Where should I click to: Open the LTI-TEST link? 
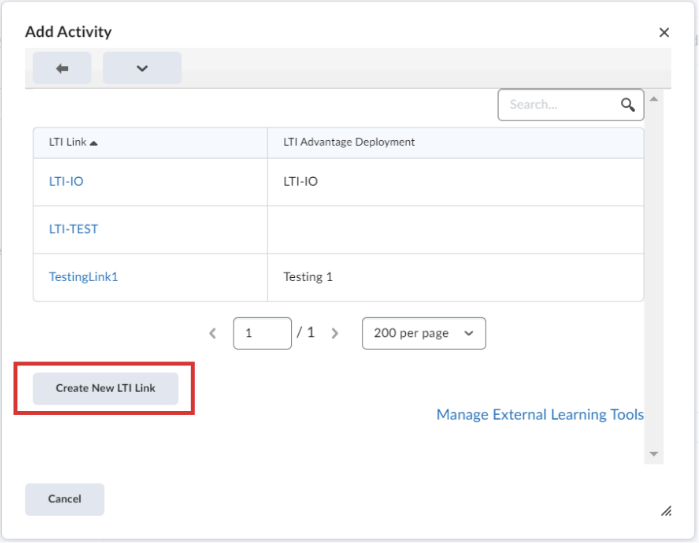pyautogui.click(x=73, y=229)
